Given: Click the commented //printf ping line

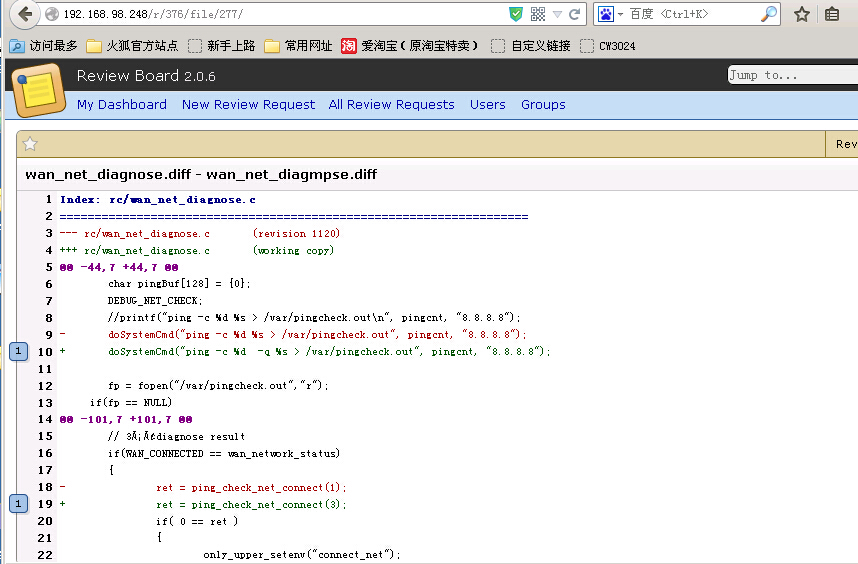Looking at the screenshot, I should [314, 318].
